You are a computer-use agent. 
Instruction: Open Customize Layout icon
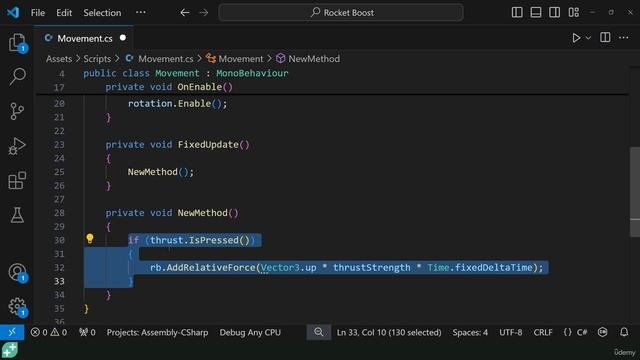(573, 13)
